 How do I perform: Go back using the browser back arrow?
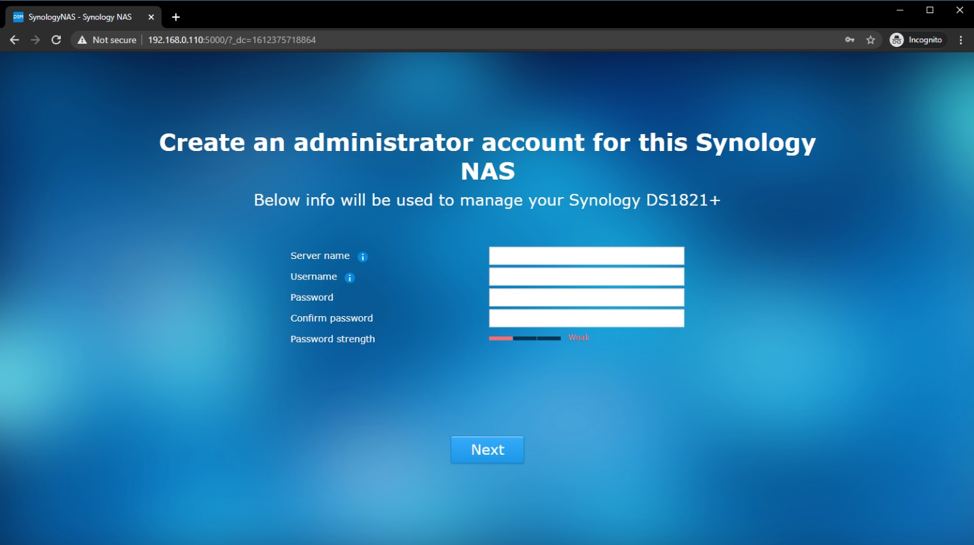click(14, 40)
